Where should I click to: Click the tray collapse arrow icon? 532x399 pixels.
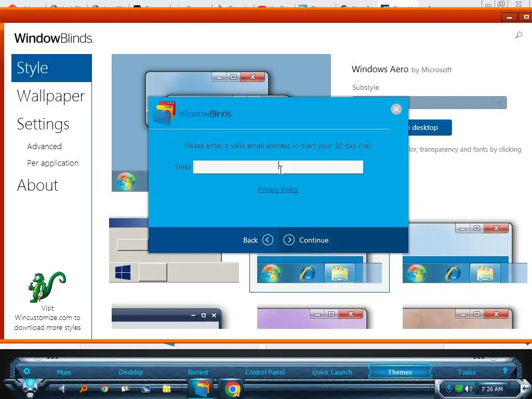tap(526, 388)
